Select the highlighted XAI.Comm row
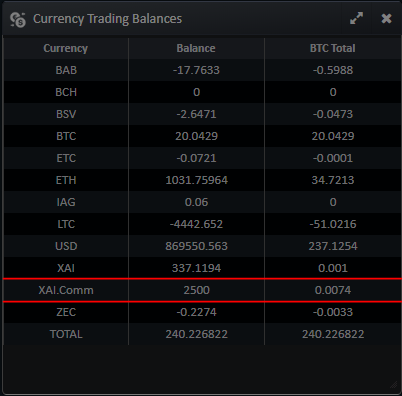Screen dimensions: 402x396 202,290
